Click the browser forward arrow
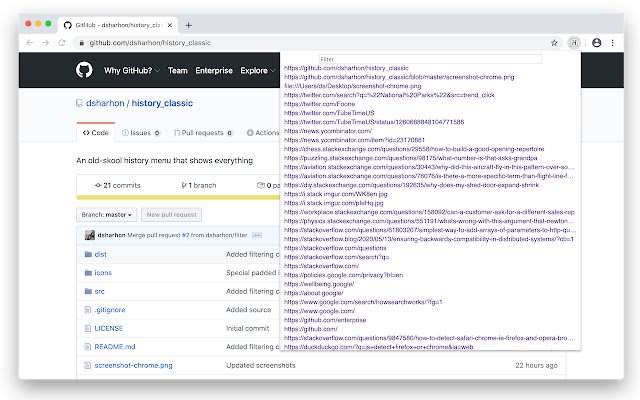This screenshot has height=400, width=640. pyautogui.click(x=46, y=42)
